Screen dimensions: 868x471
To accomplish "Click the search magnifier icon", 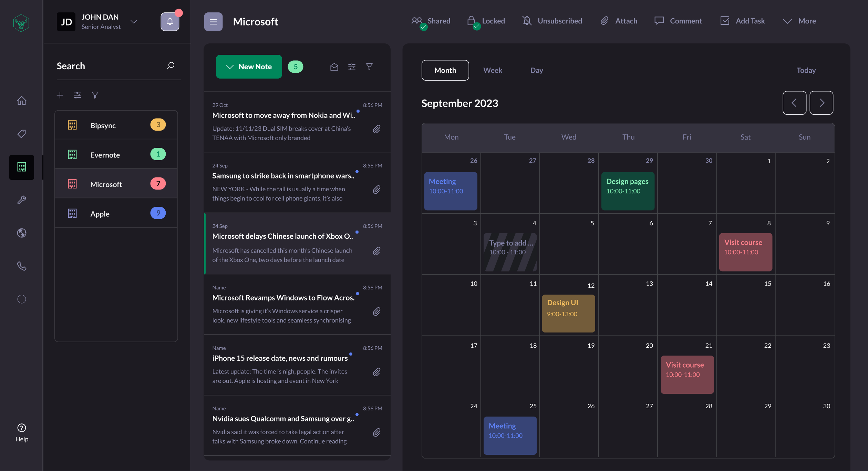I will 170,65.
